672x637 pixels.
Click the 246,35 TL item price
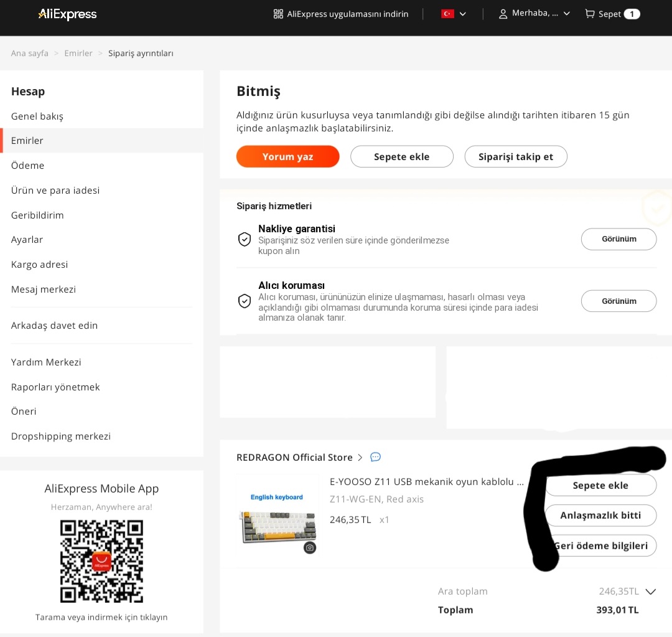click(x=350, y=519)
